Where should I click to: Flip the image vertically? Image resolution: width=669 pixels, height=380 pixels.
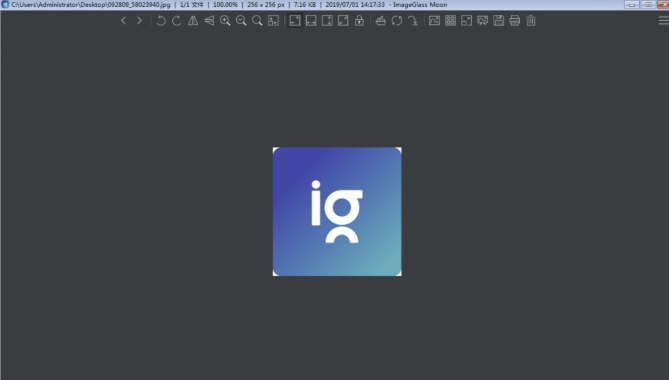pyautogui.click(x=209, y=20)
